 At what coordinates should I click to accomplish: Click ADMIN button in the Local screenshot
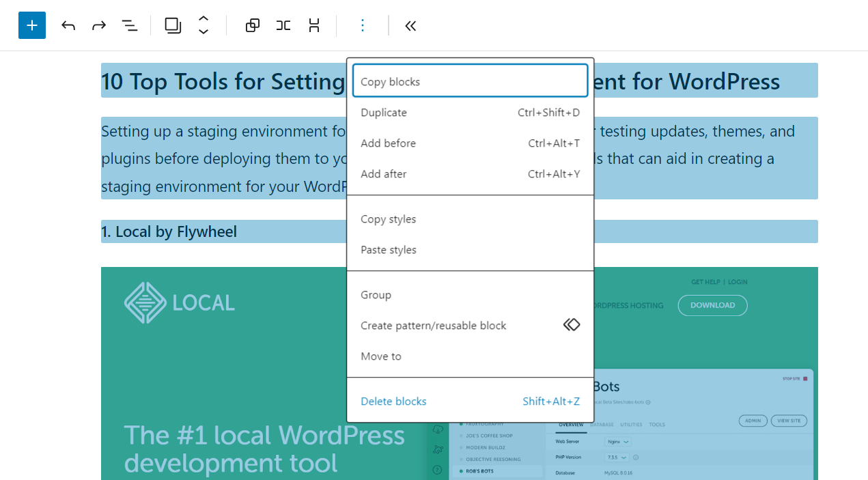click(753, 421)
